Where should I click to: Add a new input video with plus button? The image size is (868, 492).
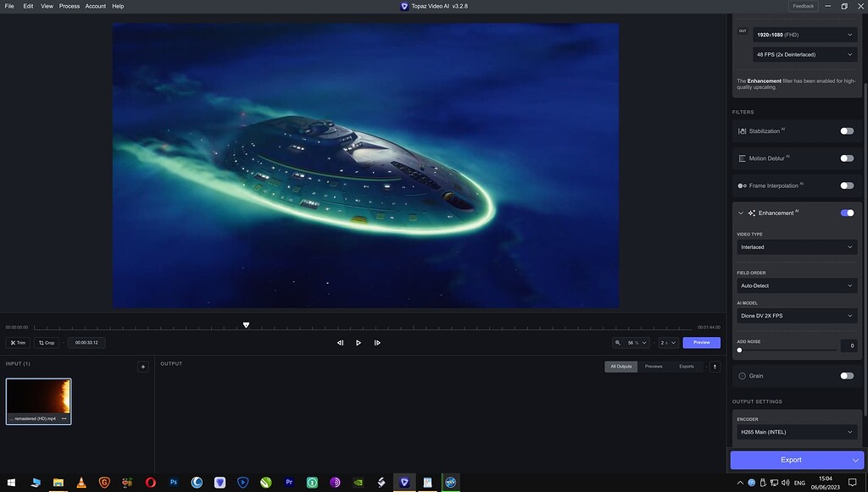(x=142, y=367)
